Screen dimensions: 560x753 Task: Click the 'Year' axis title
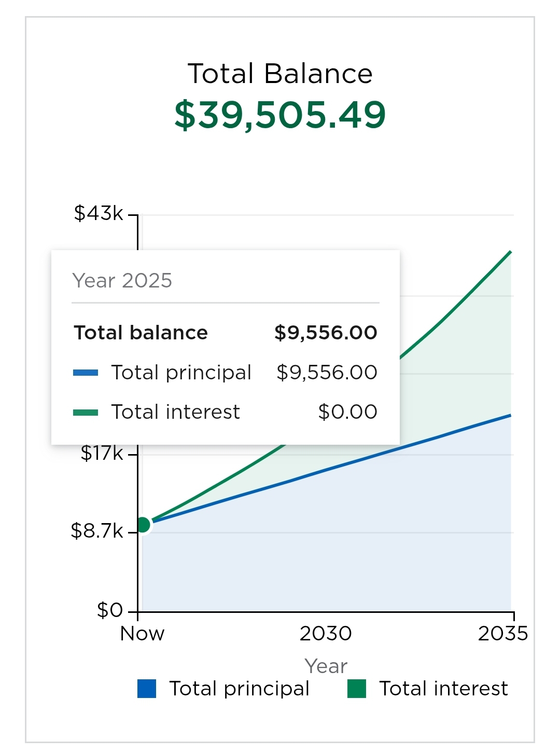326,666
